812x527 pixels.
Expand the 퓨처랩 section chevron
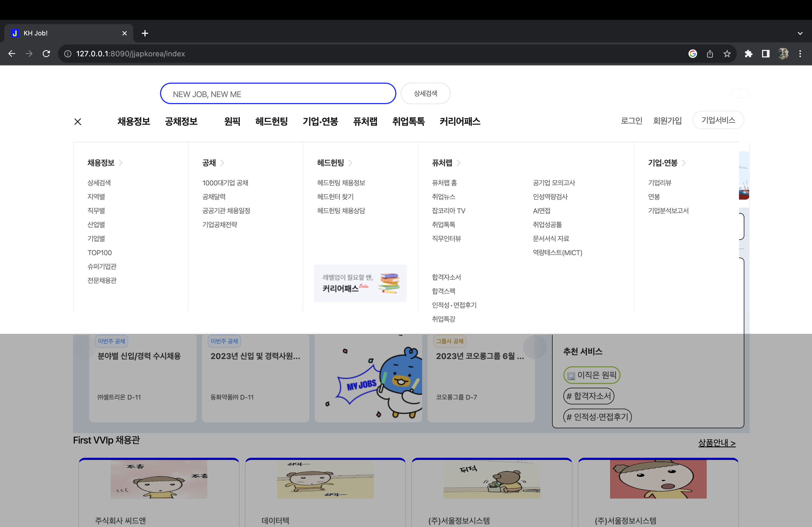tap(459, 163)
